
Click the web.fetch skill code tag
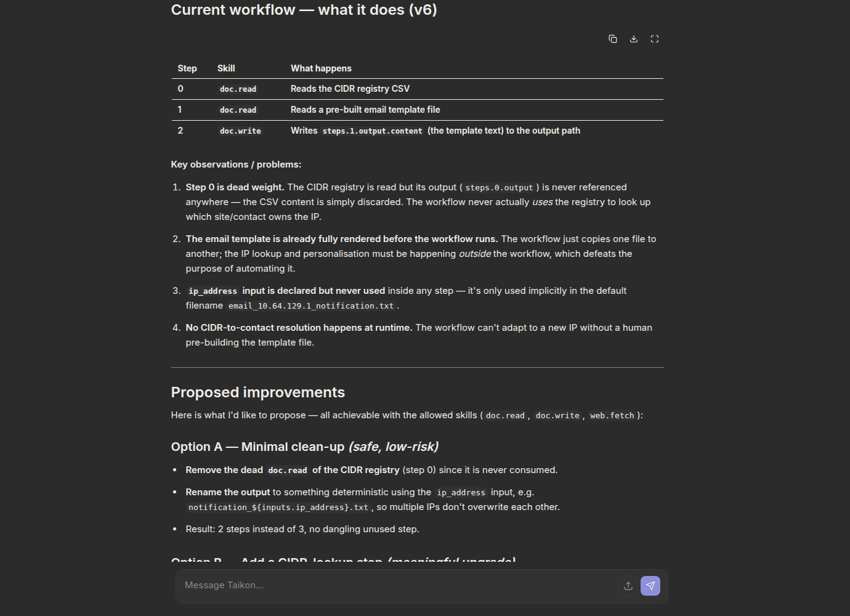(612, 416)
